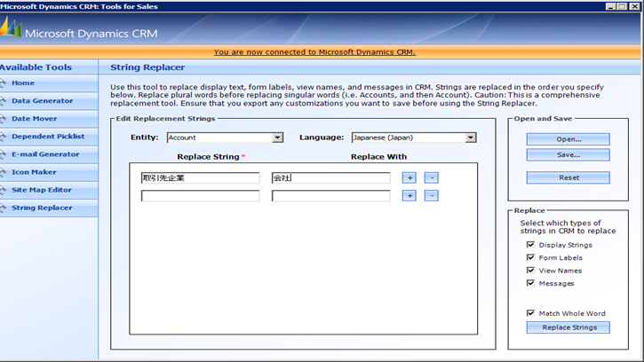Toggle the Form Labels checkbox
Screen dimensions: 644x362
tap(530, 257)
